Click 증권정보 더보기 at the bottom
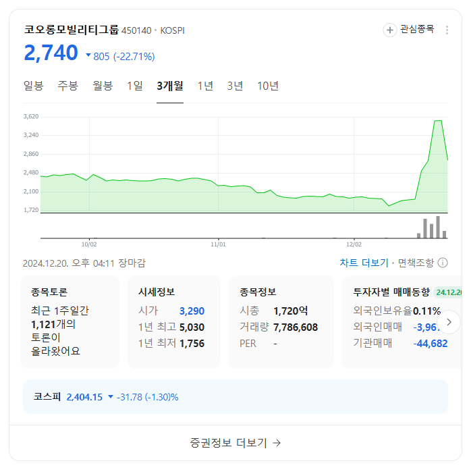 pyautogui.click(x=235, y=443)
